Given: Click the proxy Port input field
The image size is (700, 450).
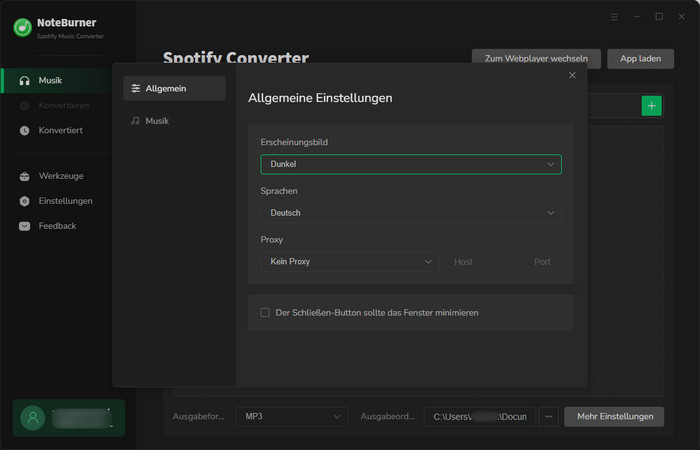Looking at the screenshot, I should [x=543, y=262].
